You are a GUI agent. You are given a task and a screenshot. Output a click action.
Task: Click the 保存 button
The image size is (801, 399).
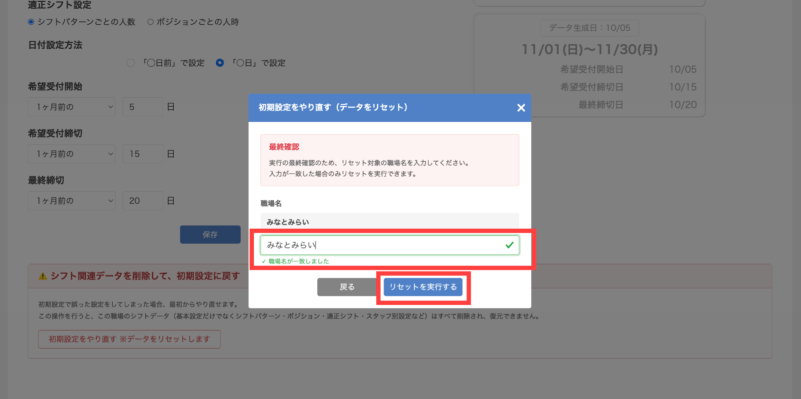click(210, 234)
